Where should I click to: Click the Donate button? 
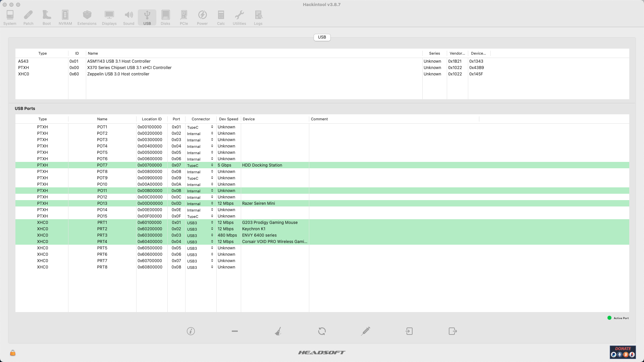click(623, 352)
